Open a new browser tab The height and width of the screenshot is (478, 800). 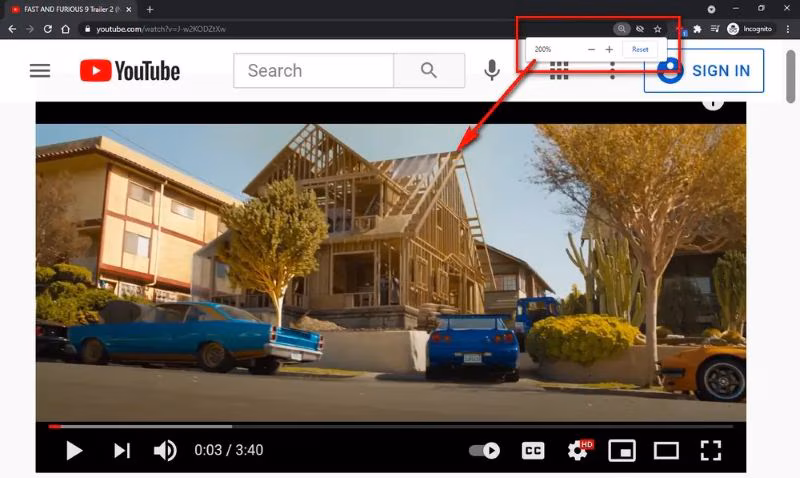point(149,9)
